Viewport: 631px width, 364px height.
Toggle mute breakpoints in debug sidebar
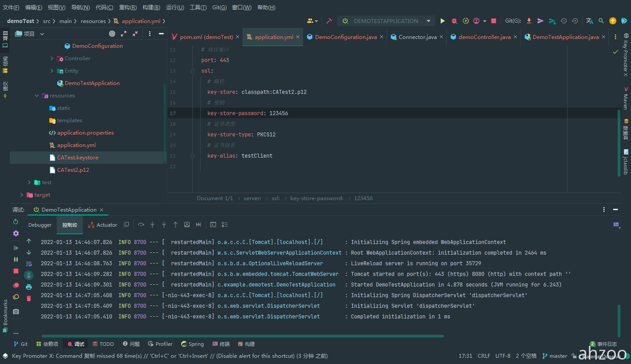coord(16,297)
